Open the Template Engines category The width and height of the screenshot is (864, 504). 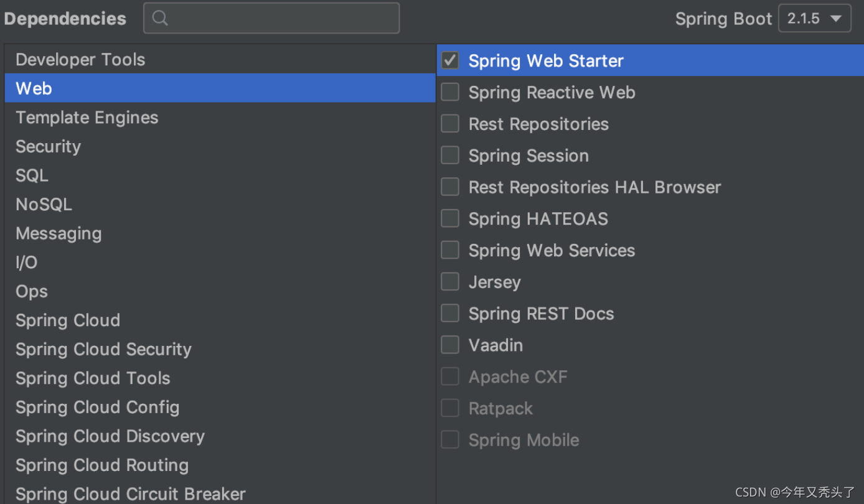[x=87, y=117]
